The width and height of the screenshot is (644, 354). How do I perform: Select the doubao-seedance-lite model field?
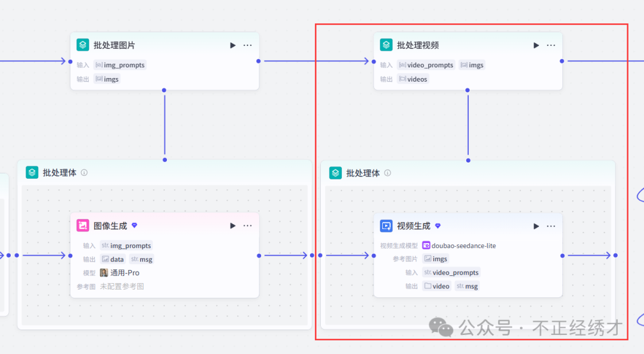click(459, 246)
